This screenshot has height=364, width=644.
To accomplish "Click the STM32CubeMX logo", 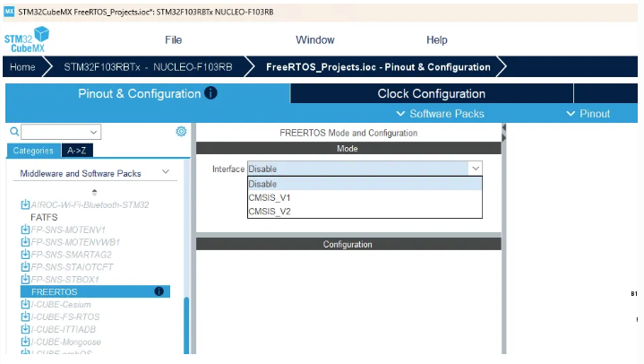I will point(27,39).
